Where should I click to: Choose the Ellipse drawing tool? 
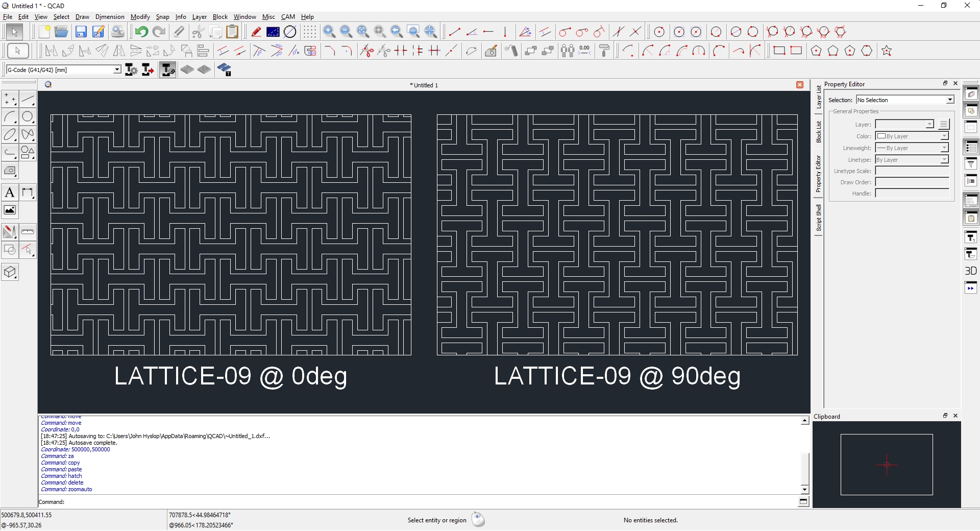pos(10,135)
